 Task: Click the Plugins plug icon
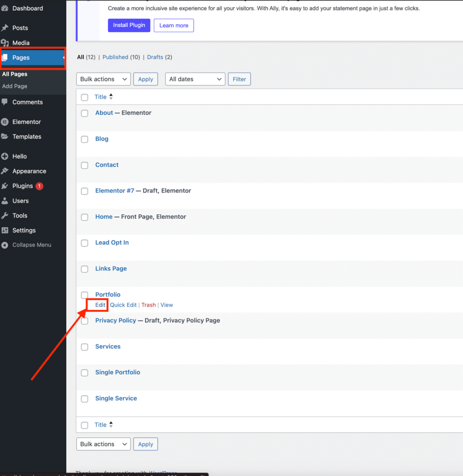point(5,186)
